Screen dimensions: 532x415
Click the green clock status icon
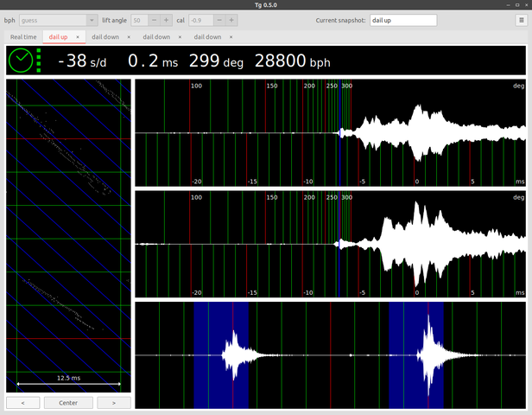point(21,61)
